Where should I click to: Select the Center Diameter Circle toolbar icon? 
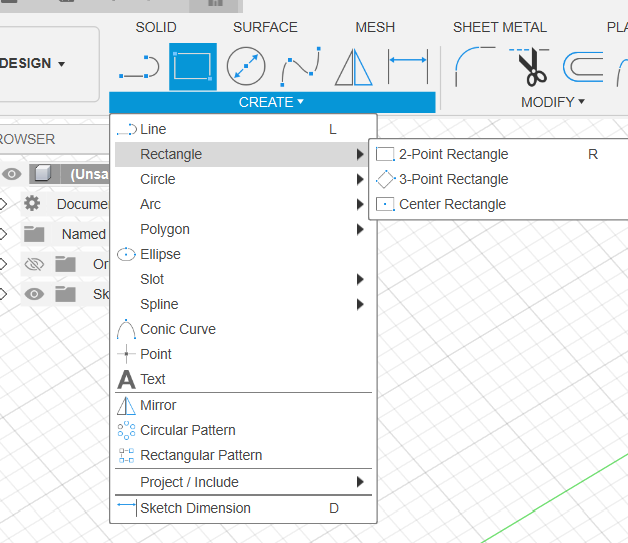click(x=246, y=66)
